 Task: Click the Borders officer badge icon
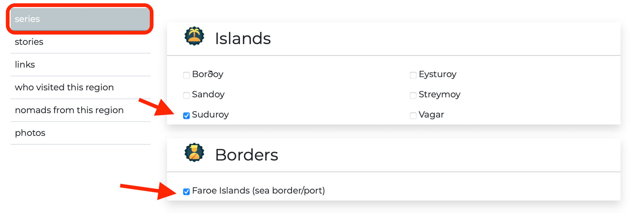coord(194,153)
